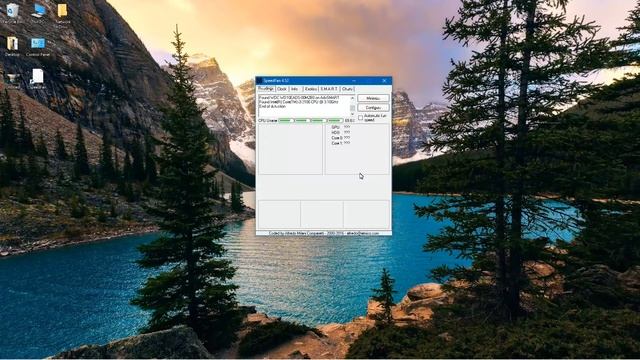
Task: Open the Recycle Bin desktop icon
Action: [13, 11]
